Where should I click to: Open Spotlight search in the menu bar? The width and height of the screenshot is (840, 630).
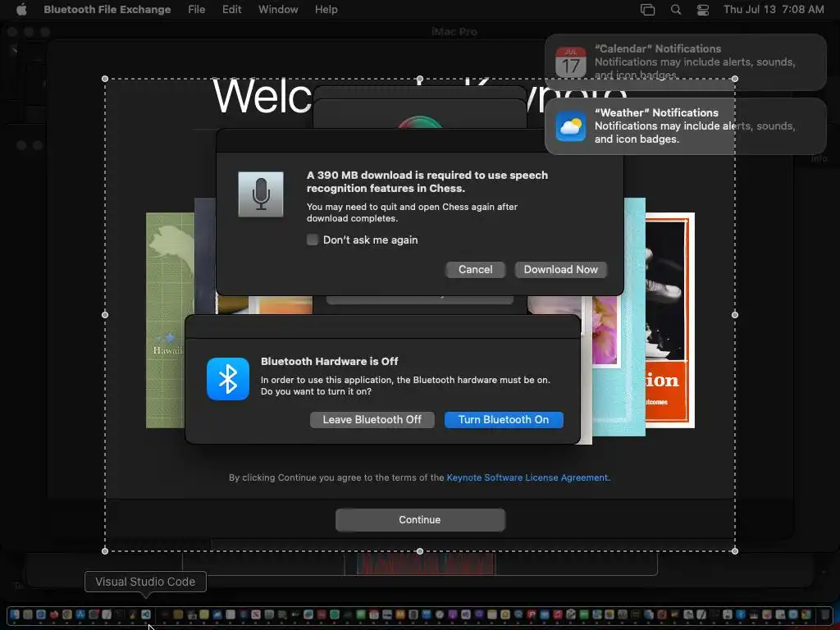676,9
